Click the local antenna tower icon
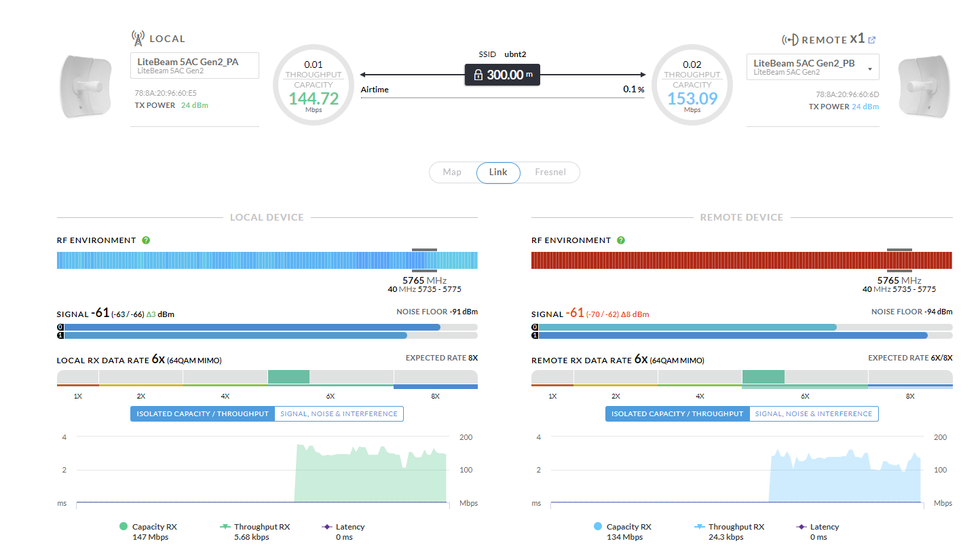The width and height of the screenshot is (980, 554). pyautogui.click(x=138, y=38)
